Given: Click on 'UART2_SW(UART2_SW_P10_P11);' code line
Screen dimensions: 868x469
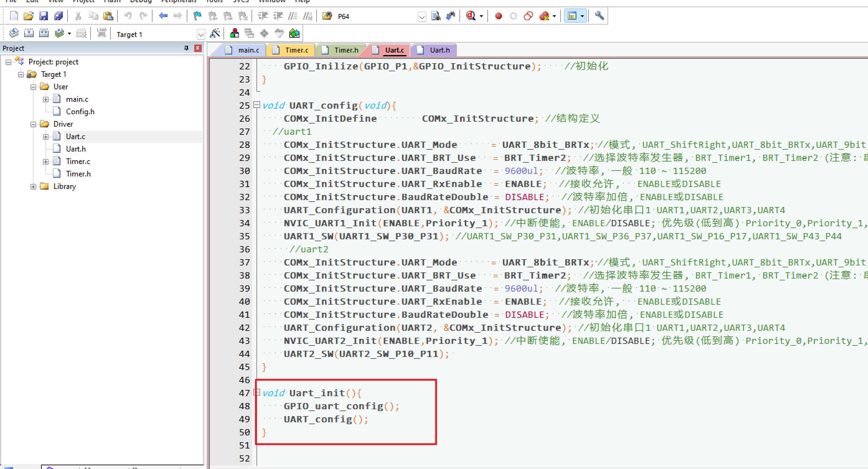Looking at the screenshot, I should pyautogui.click(x=366, y=354).
